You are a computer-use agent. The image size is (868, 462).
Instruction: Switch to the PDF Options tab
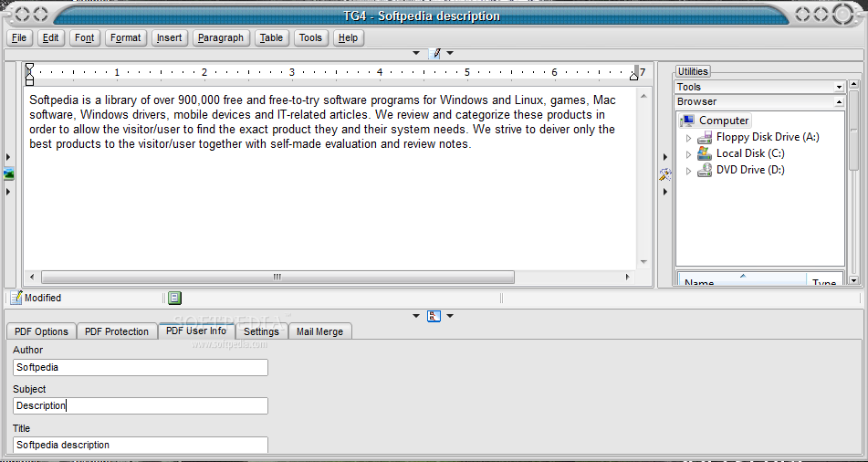(x=41, y=331)
